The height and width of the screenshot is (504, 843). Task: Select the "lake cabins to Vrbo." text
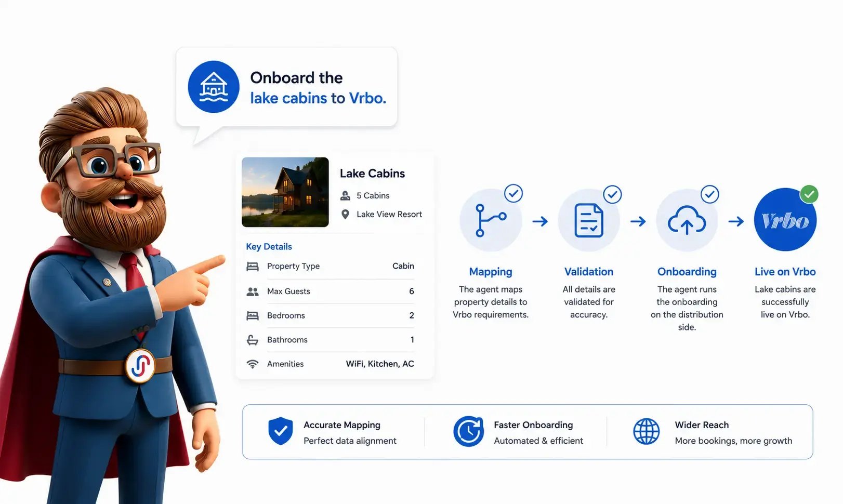pyautogui.click(x=318, y=98)
